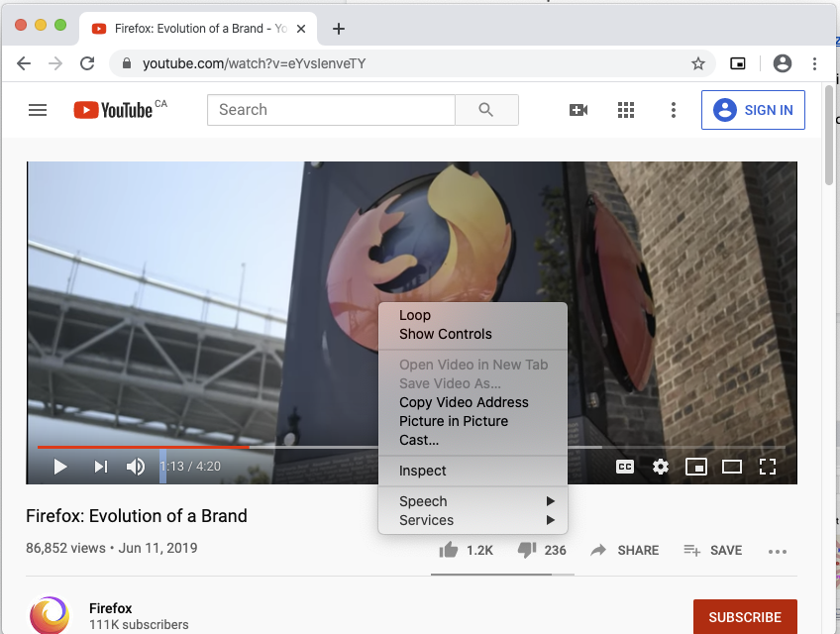840x634 pixels.
Task: Click the media control icon in Chrome toolbar
Action: [x=738, y=63]
